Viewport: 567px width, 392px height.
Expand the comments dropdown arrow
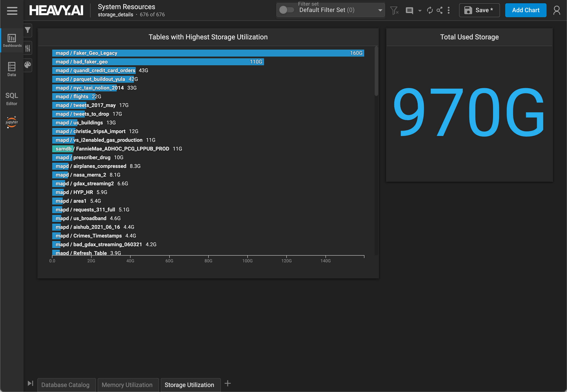[420, 11]
